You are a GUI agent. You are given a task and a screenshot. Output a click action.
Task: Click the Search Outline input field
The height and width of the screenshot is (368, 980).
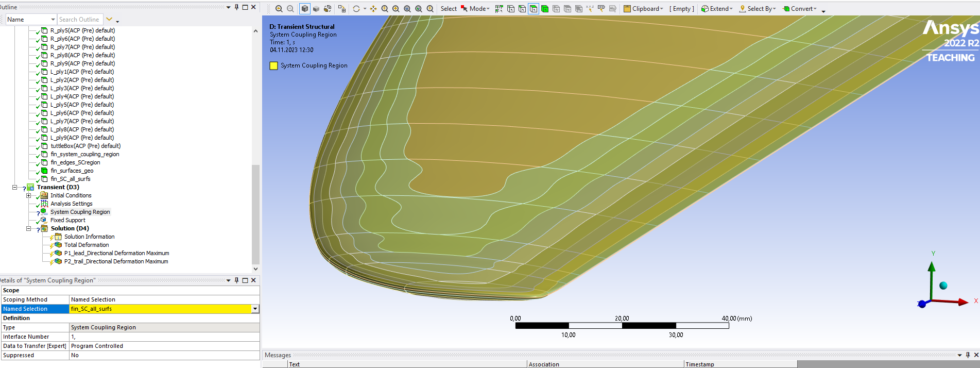[79, 20]
